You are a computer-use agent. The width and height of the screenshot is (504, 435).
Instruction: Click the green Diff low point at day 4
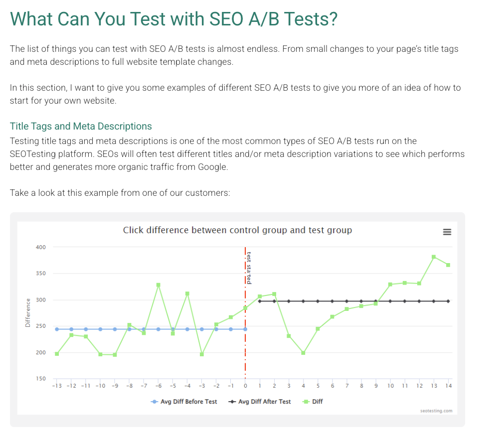coord(303,353)
